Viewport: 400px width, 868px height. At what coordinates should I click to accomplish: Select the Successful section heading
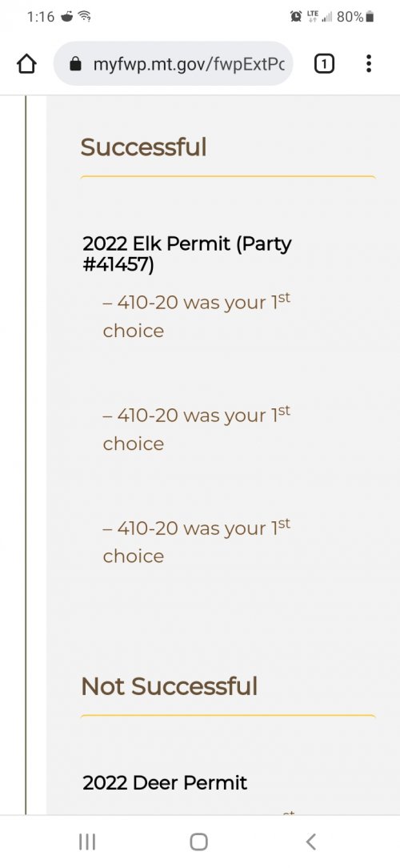coord(144,147)
